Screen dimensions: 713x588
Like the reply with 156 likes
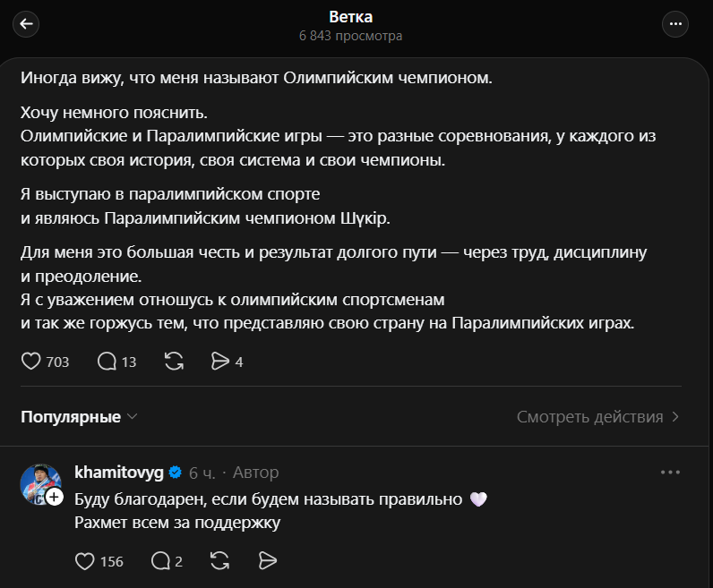pos(85,561)
